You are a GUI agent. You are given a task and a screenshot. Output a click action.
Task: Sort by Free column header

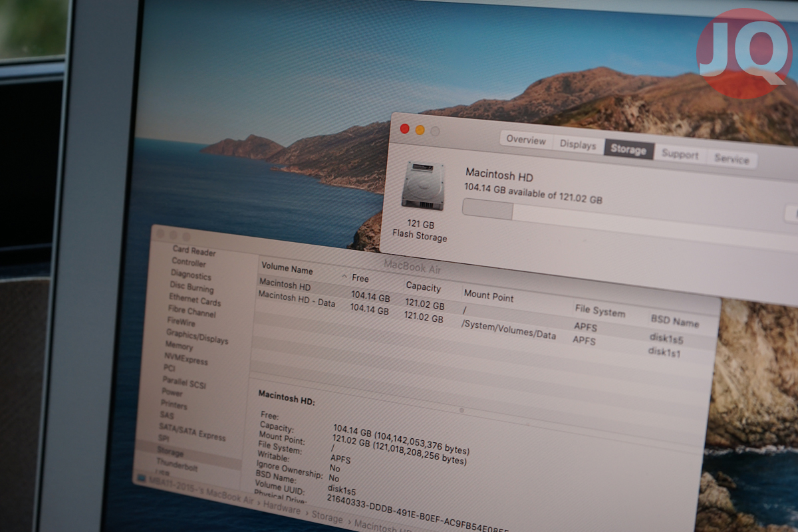[360, 278]
